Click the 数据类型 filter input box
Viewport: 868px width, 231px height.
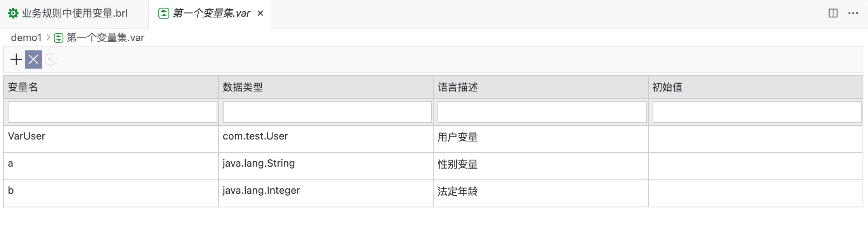[x=327, y=112]
